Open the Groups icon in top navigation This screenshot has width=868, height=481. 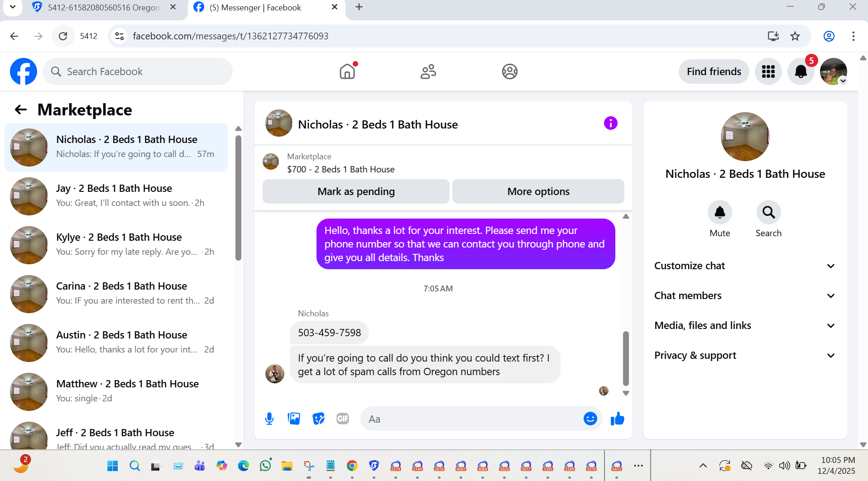pos(509,71)
